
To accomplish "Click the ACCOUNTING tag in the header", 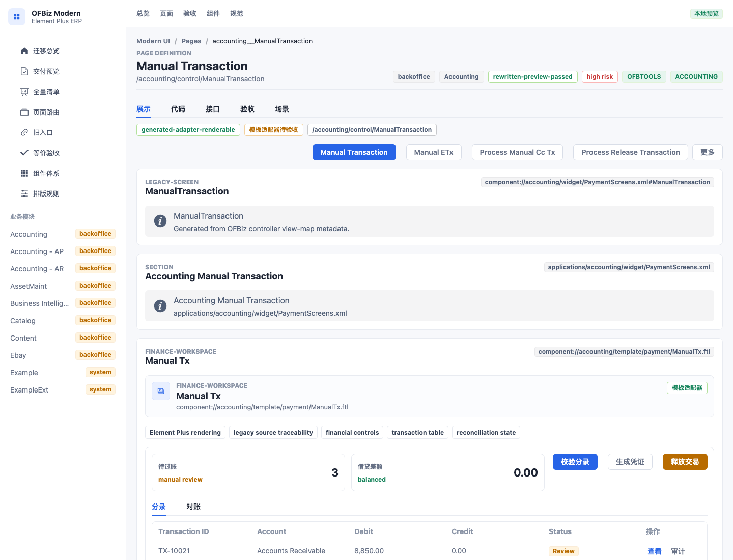I will [696, 77].
